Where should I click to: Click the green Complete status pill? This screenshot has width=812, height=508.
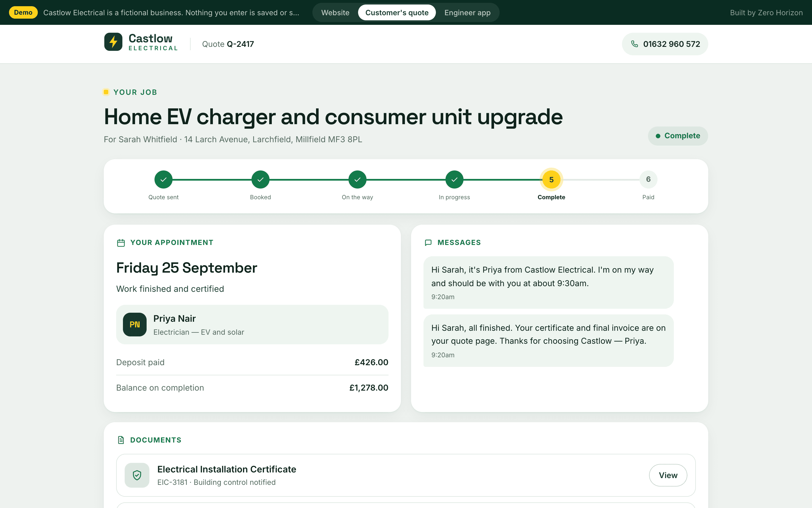(x=678, y=136)
